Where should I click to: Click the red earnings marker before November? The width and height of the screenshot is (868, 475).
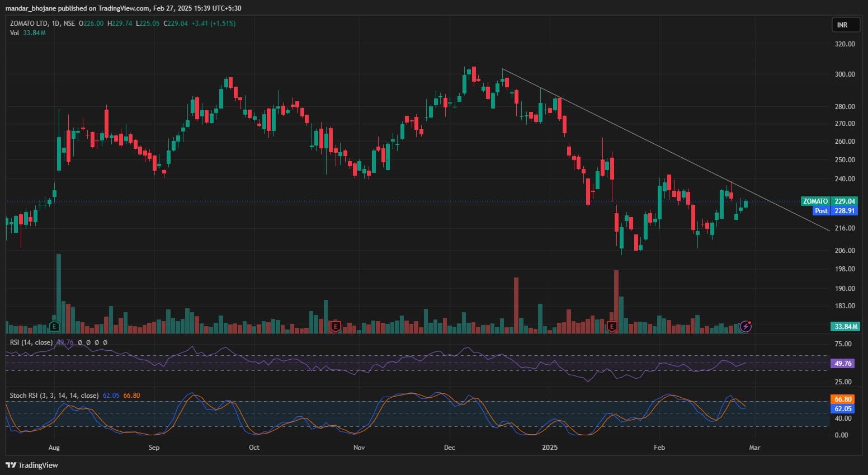click(x=336, y=326)
